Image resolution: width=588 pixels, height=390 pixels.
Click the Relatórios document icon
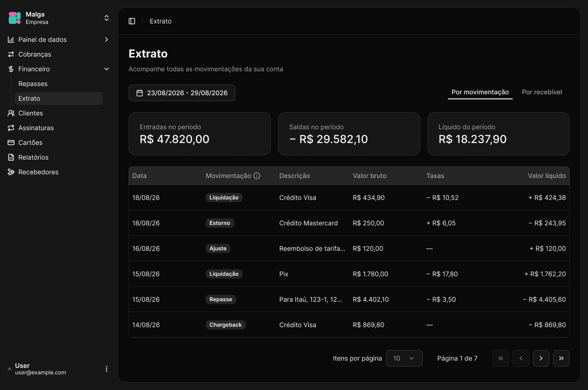point(11,157)
